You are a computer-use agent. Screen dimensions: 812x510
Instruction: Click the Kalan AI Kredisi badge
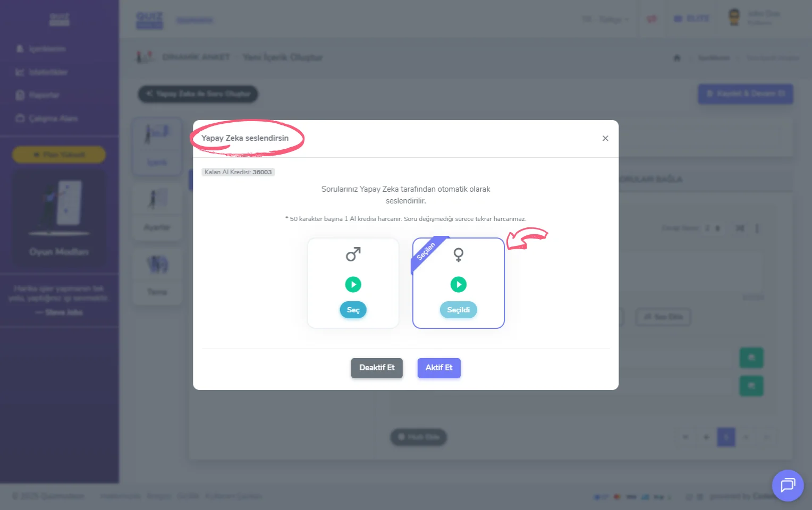click(x=238, y=172)
